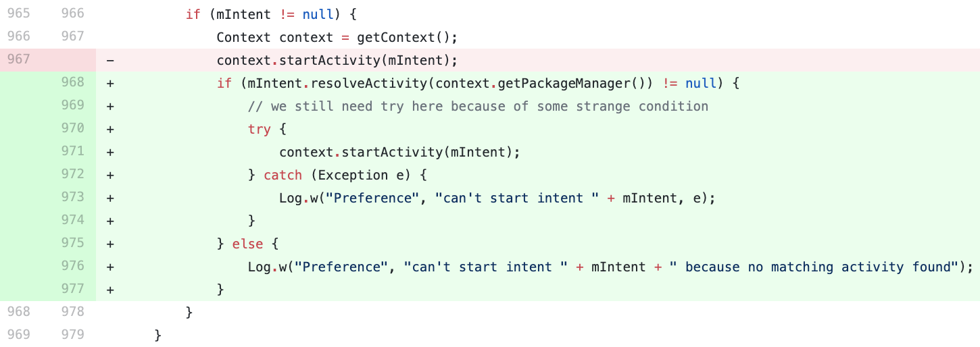Click new line number 972

[x=72, y=174]
